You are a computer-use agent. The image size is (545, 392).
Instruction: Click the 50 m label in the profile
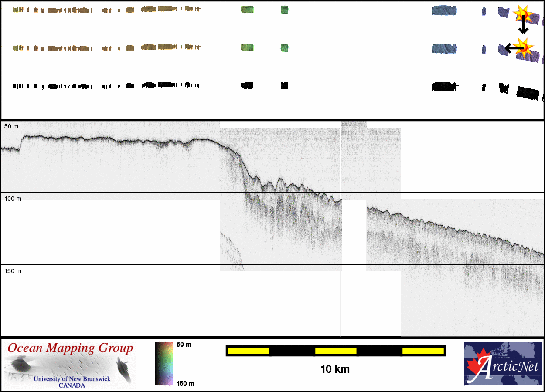click(12, 126)
